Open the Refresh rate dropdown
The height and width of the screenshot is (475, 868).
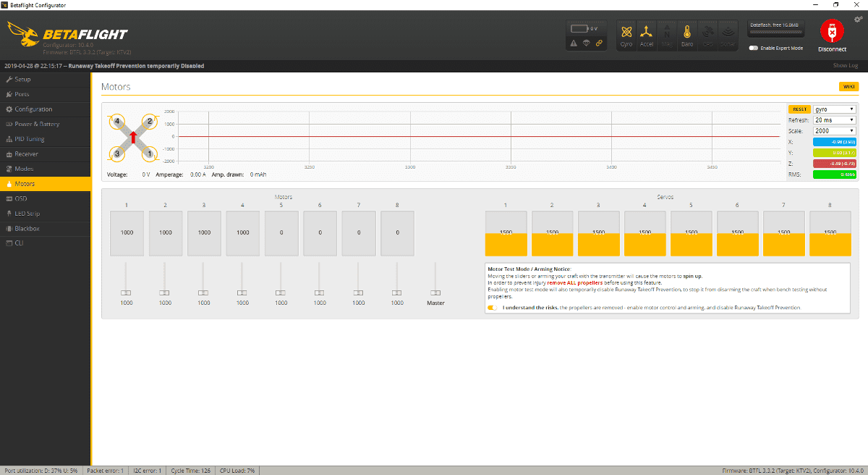[x=834, y=120]
